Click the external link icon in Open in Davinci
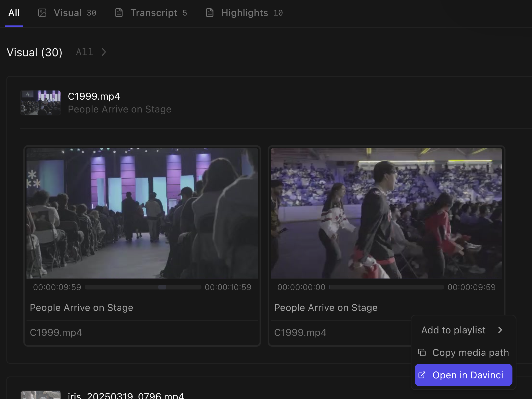Viewport: 532px width, 399px height. [x=422, y=375]
